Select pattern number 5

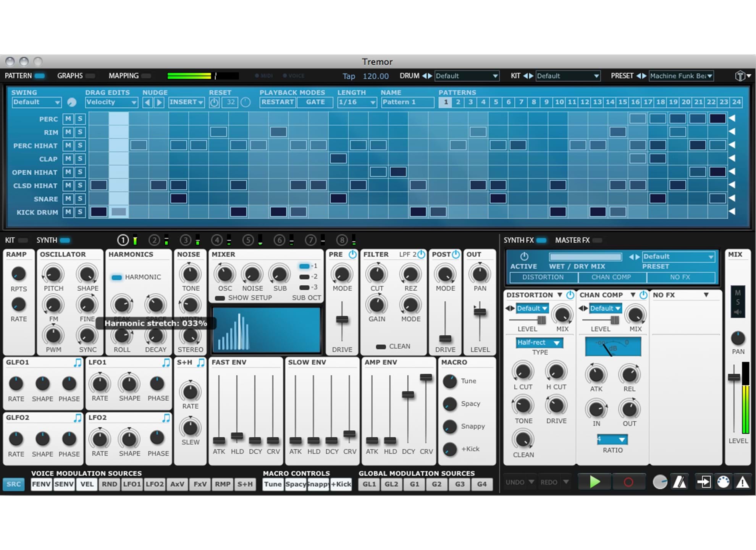click(x=496, y=102)
